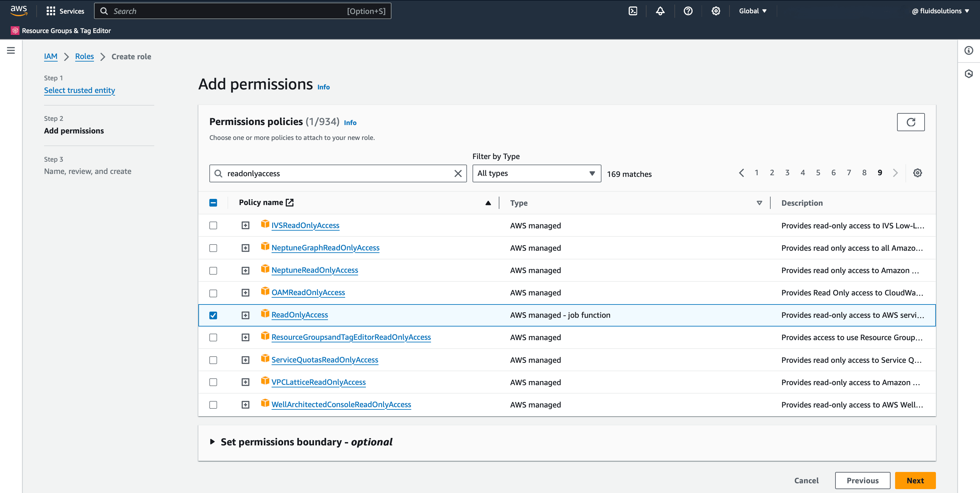Check the ServiceQuotasReadOnlyAccess checkbox
The height and width of the screenshot is (493, 980).
[213, 360]
